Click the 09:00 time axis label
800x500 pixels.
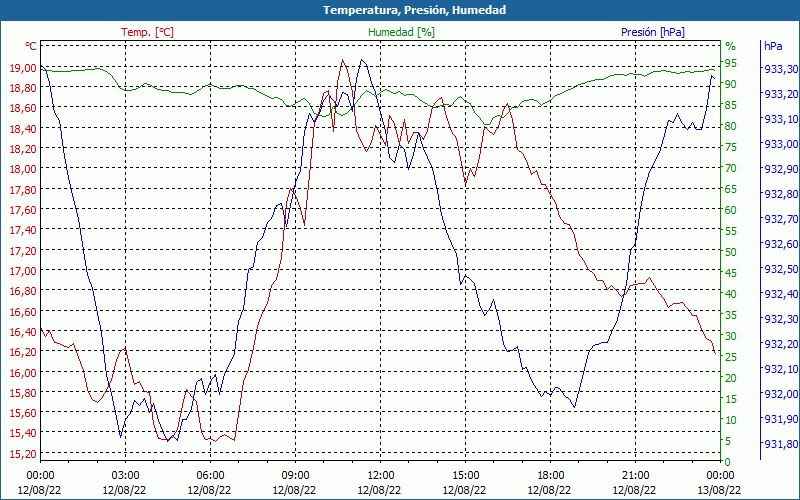point(295,476)
